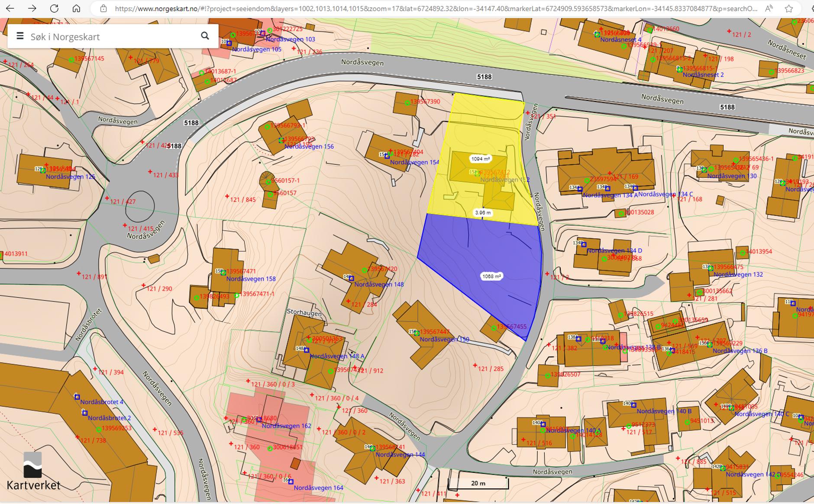
Task: Click the Nordåsvegen 148 A address label
Action: [x=337, y=356]
